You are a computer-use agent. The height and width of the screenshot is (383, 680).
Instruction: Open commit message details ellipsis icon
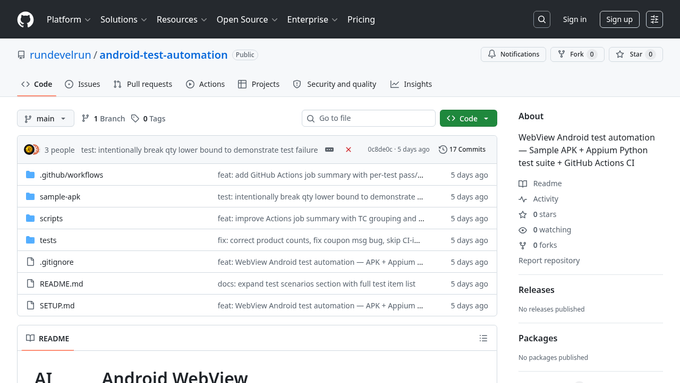pyautogui.click(x=329, y=150)
